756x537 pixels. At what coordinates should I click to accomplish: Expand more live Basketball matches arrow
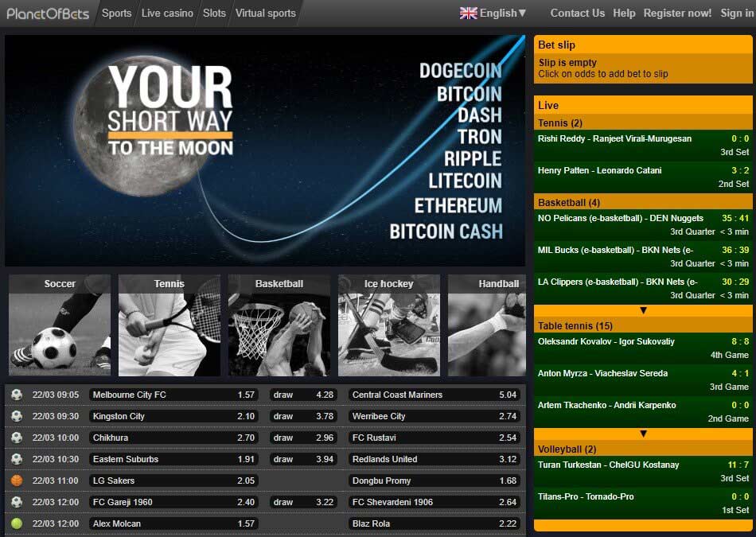coord(643,310)
